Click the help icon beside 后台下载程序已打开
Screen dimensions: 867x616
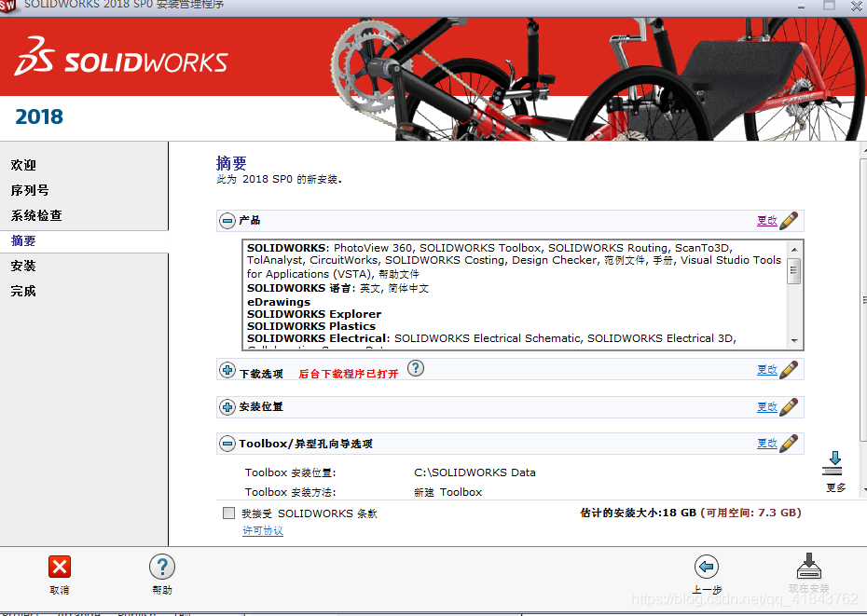[x=416, y=368]
